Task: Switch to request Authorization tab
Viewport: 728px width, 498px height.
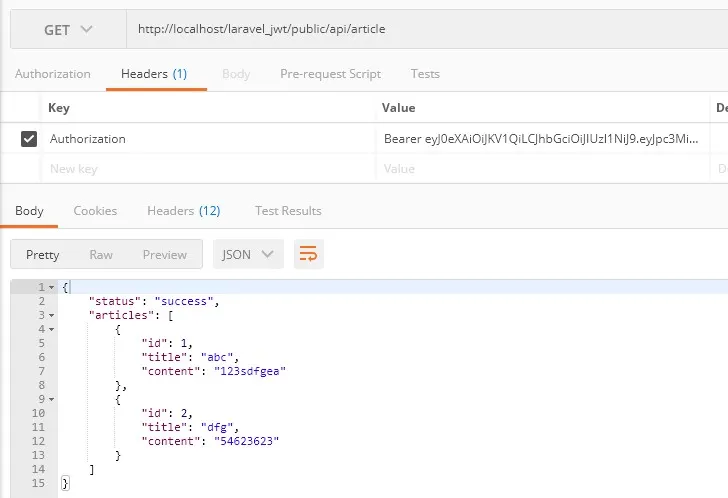Action: (x=53, y=74)
